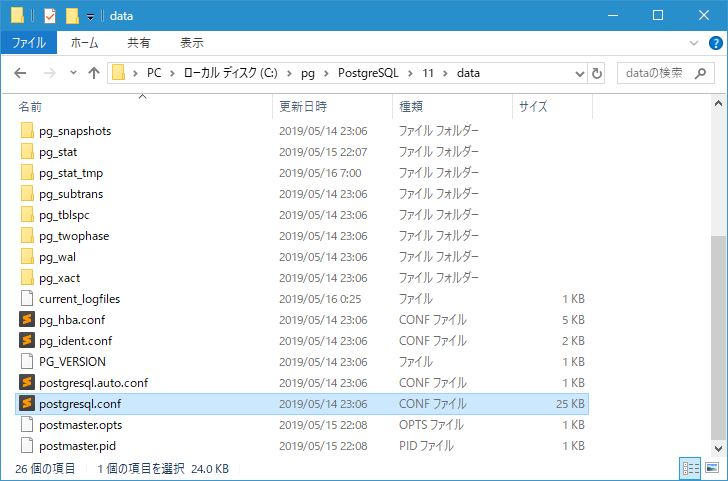Image resolution: width=728 pixels, height=481 pixels.
Task: Click pg in the address breadcrumb
Action: 307,73
